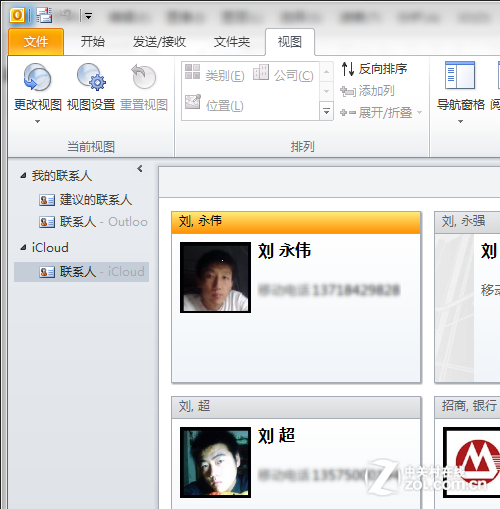500x509 pixels.
Task: Click the 更改视图 icon
Action: click(x=37, y=78)
